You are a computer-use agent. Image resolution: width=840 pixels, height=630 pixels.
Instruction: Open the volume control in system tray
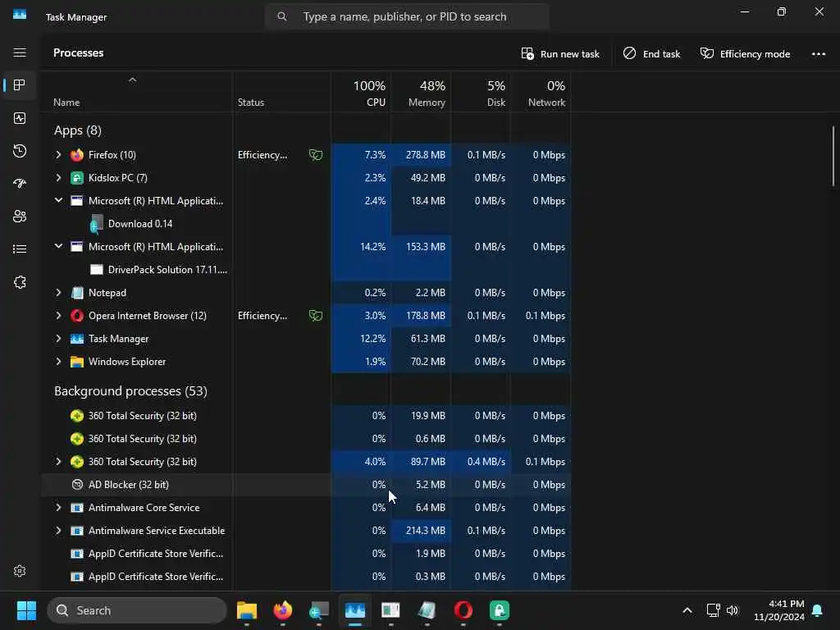733,610
